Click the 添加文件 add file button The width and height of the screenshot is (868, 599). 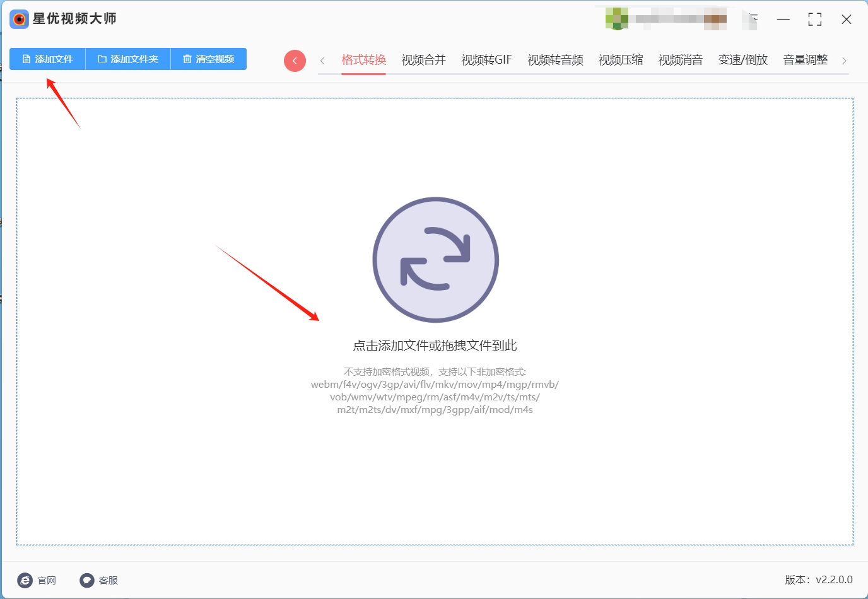pos(47,59)
